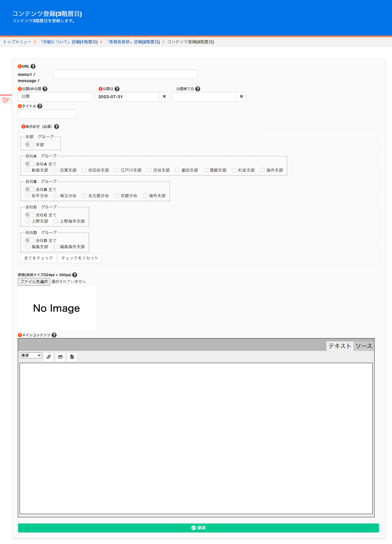Click the help icon beside 公開日
This screenshot has height=544, width=392.
point(117,89)
